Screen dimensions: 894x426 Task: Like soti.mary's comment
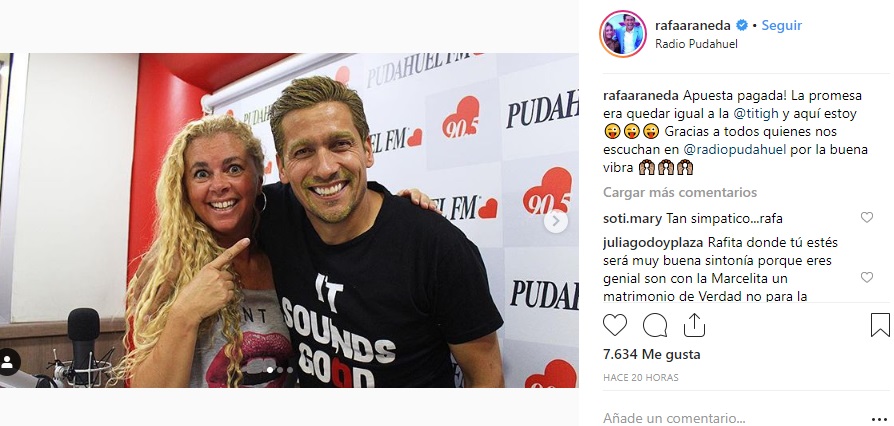867,217
